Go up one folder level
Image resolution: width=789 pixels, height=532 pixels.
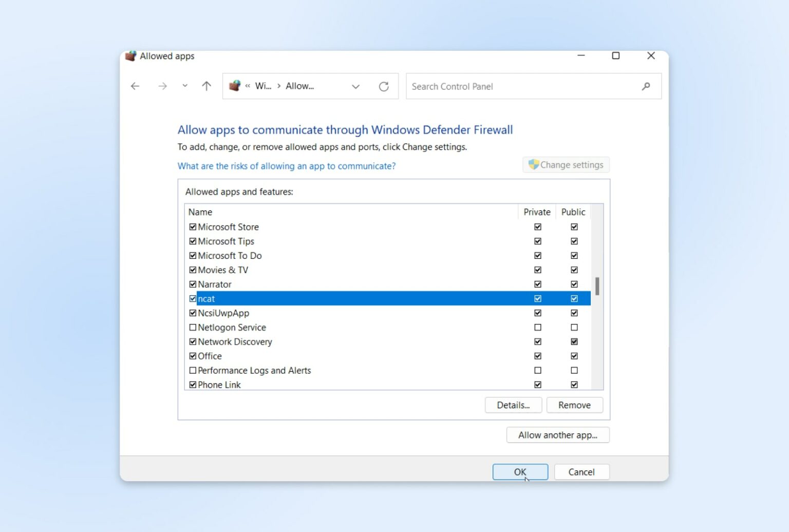click(x=206, y=86)
